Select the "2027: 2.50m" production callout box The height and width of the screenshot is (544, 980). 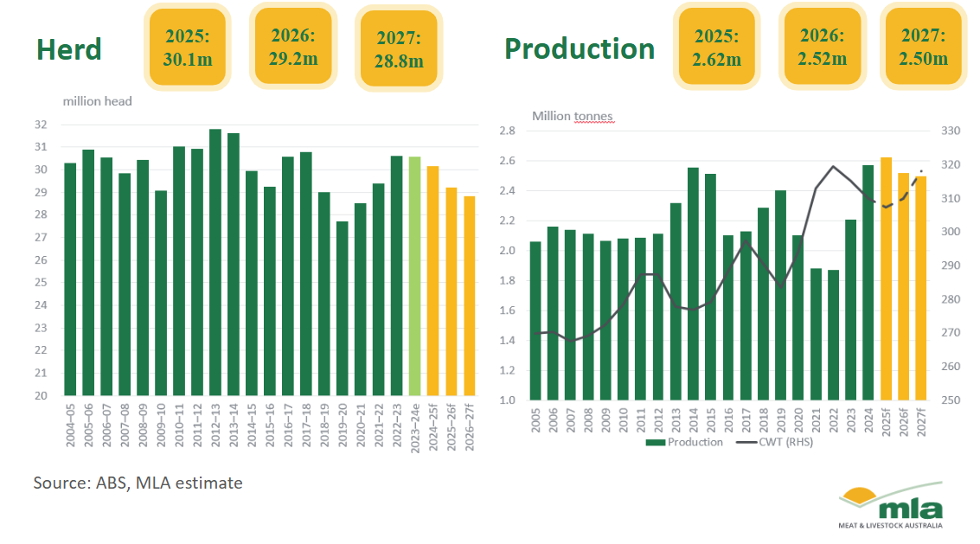click(x=923, y=47)
